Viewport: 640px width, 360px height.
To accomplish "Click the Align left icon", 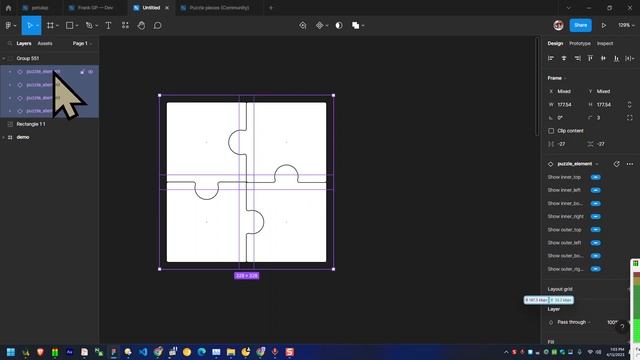I will 551,58.
